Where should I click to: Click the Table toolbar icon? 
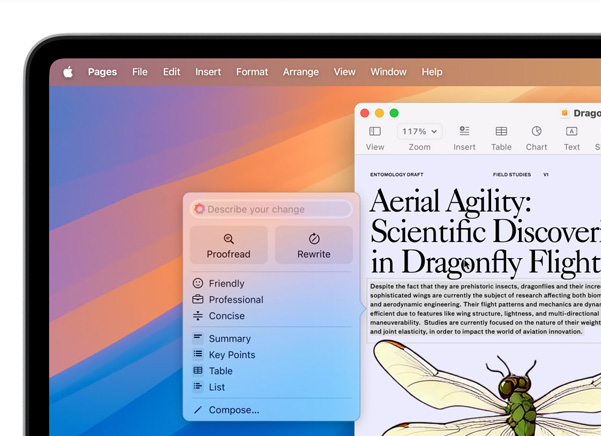tap(501, 131)
